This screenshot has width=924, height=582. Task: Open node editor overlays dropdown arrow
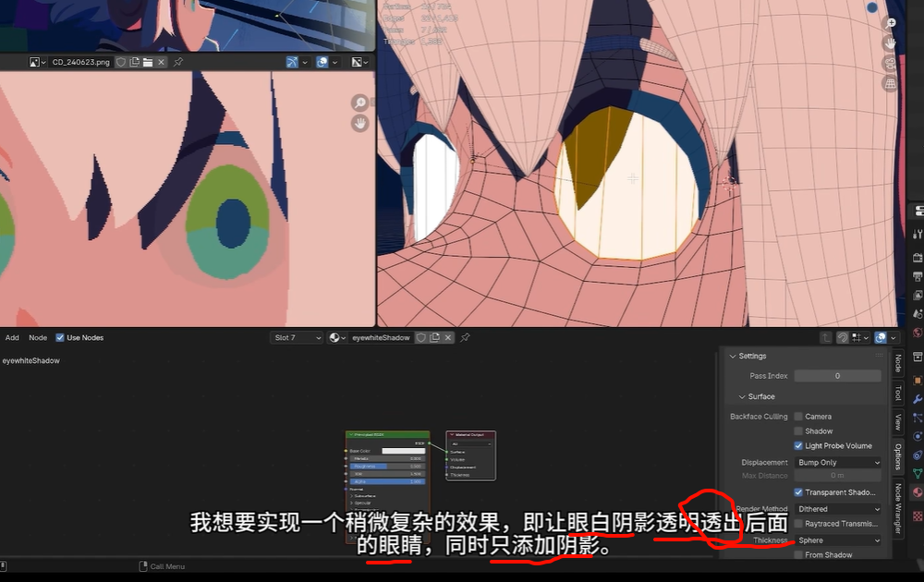click(x=894, y=337)
